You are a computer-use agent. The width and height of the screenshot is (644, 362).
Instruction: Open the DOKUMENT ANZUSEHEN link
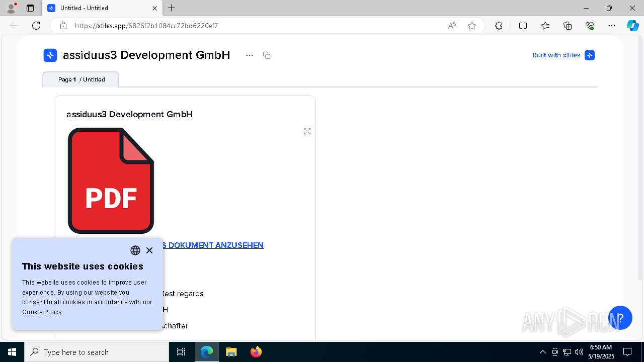212,245
